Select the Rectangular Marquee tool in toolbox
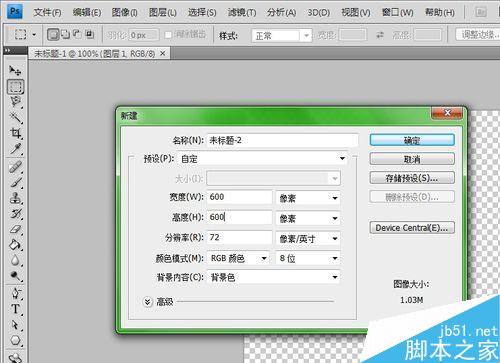 (15, 87)
